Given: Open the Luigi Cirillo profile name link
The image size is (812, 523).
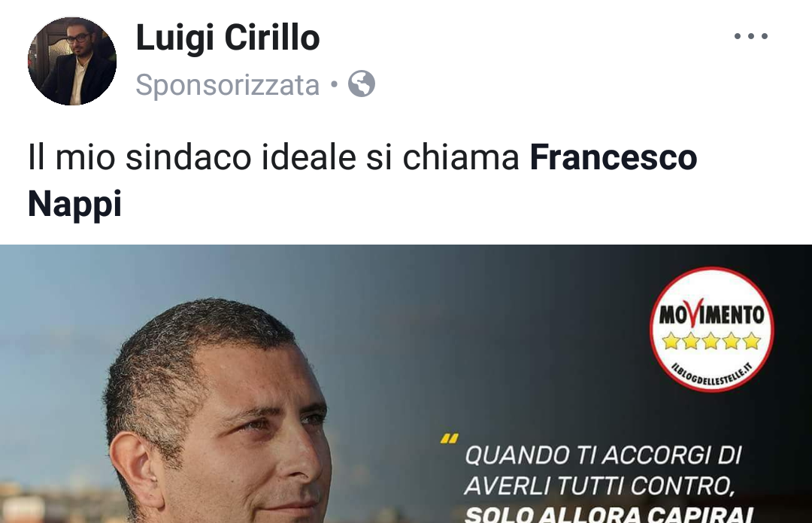Looking at the screenshot, I should tap(228, 38).
